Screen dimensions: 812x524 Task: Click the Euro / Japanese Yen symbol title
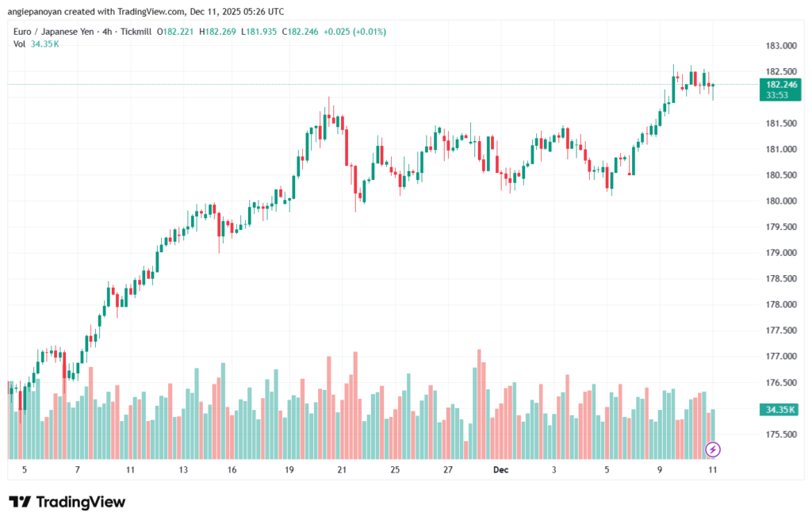tap(53, 32)
